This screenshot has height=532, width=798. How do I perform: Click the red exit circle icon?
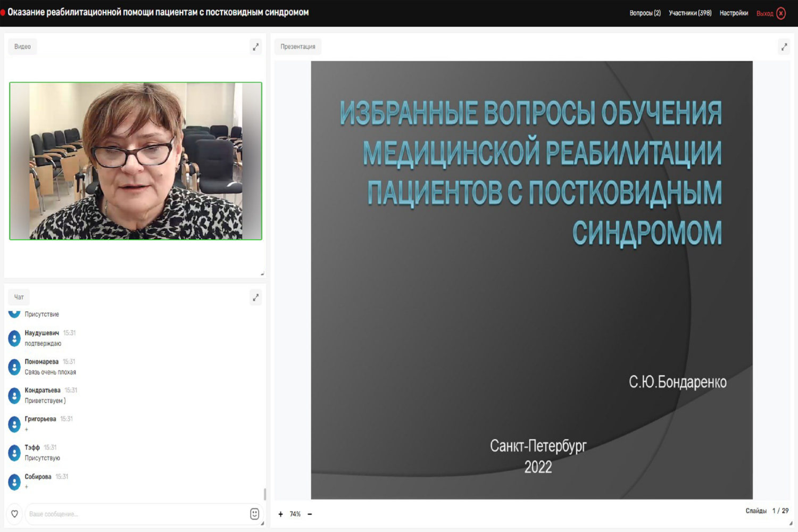(781, 13)
